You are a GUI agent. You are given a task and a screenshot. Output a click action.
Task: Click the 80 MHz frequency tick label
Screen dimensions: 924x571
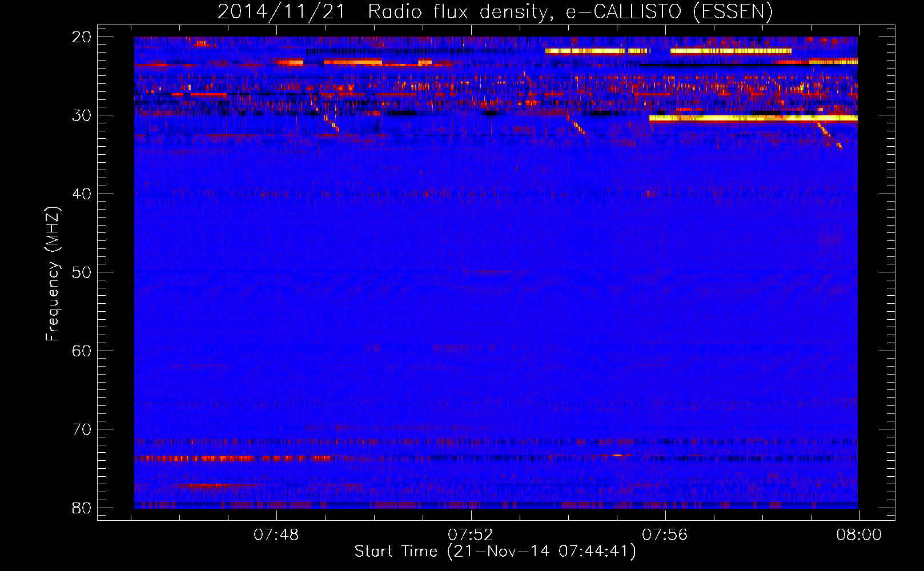click(x=82, y=508)
